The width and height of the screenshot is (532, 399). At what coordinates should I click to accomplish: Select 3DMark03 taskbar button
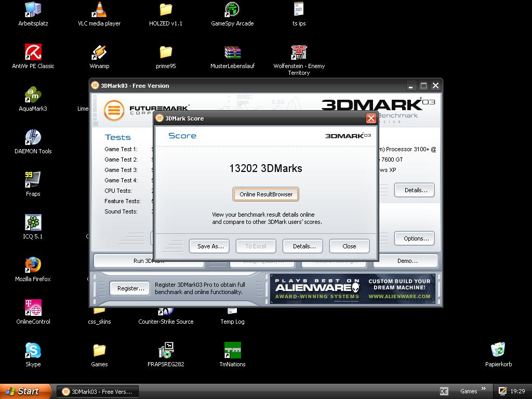click(x=97, y=392)
